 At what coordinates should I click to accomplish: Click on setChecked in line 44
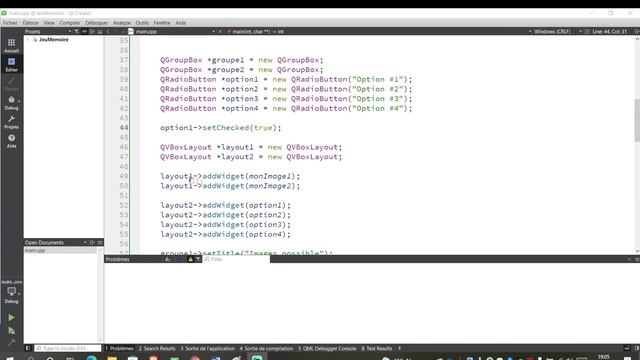pyautogui.click(x=226, y=128)
